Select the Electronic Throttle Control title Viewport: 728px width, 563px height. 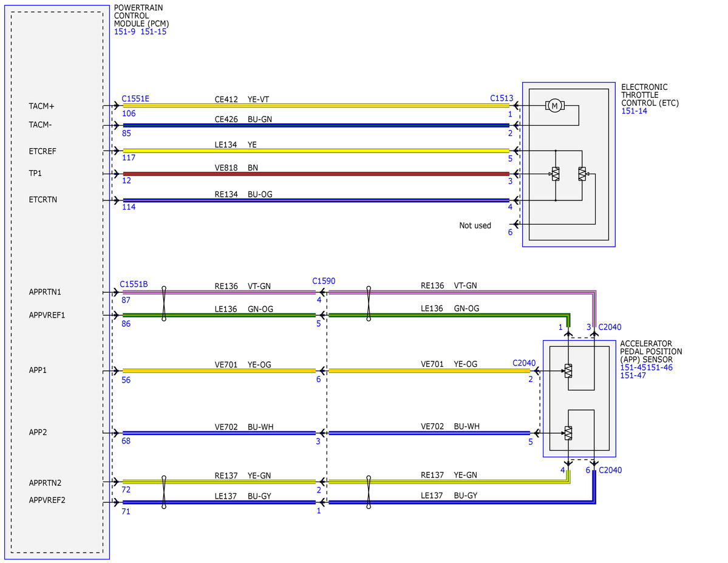(650, 95)
